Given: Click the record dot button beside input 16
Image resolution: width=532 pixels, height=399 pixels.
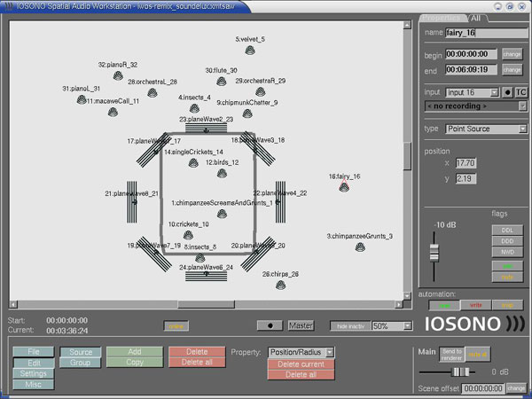Looking at the screenshot, I should point(507,92).
